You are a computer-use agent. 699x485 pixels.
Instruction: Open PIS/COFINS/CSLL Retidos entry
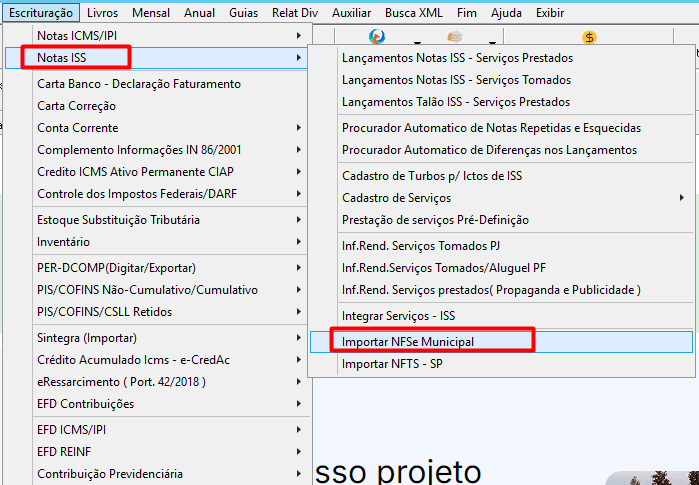click(156, 312)
